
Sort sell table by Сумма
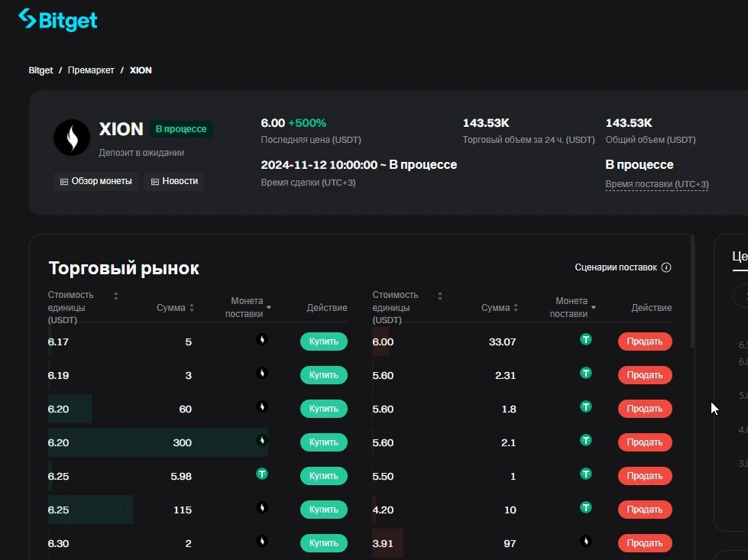[516, 308]
